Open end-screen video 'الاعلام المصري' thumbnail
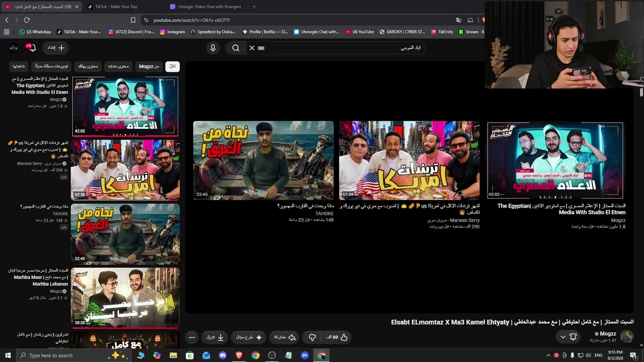The width and height of the screenshot is (644, 362). [555, 160]
